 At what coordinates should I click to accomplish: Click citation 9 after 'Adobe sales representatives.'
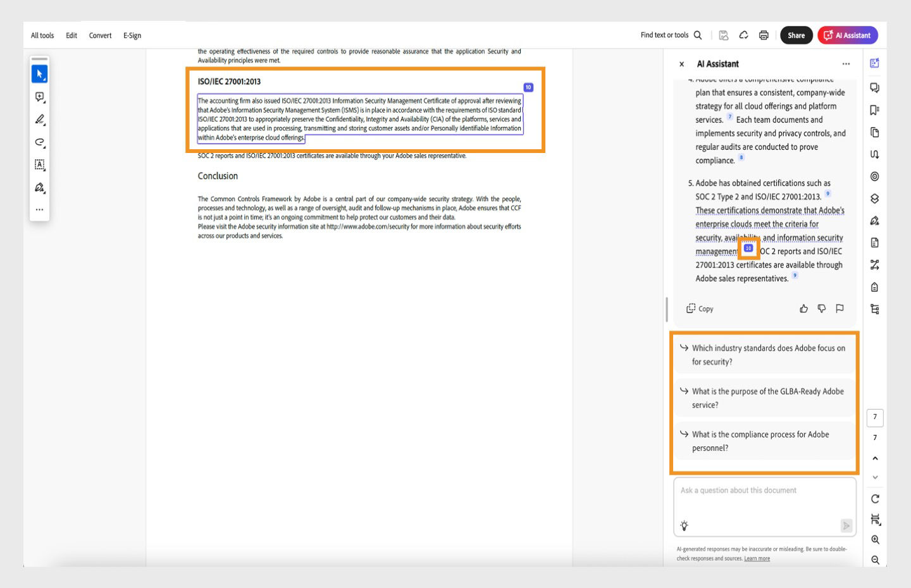tap(795, 275)
